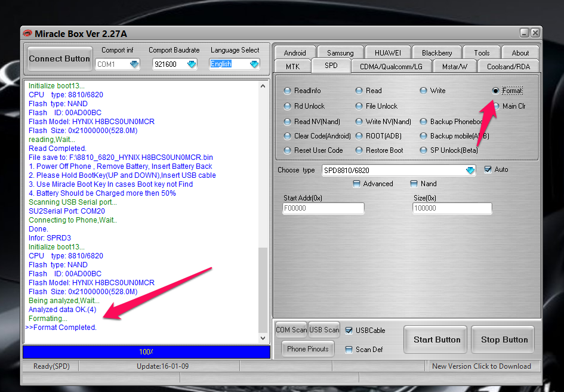
Task: Select the Backup Phonebook radio option
Action: (423, 122)
